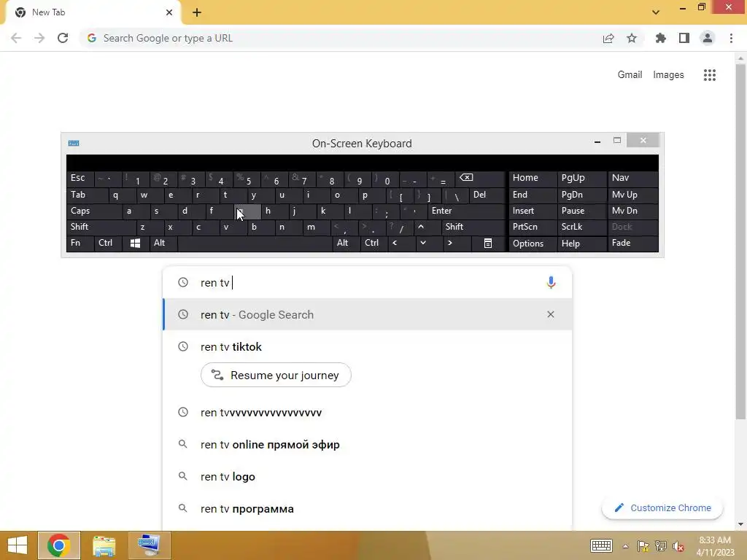The width and height of the screenshot is (747, 560).
Task: Toggle the left Alt key
Action: (x=163, y=244)
